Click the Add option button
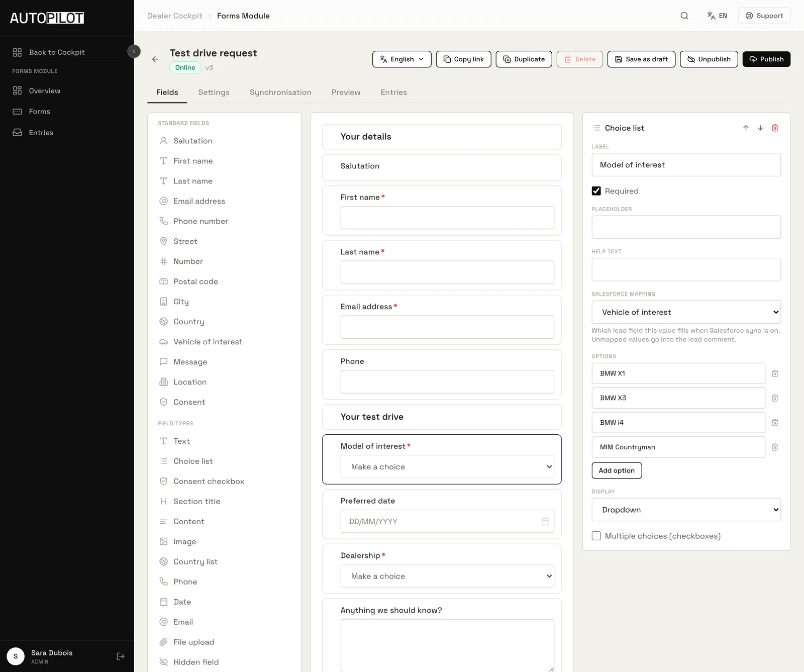This screenshot has width=804, height=672. coord(617,470)
